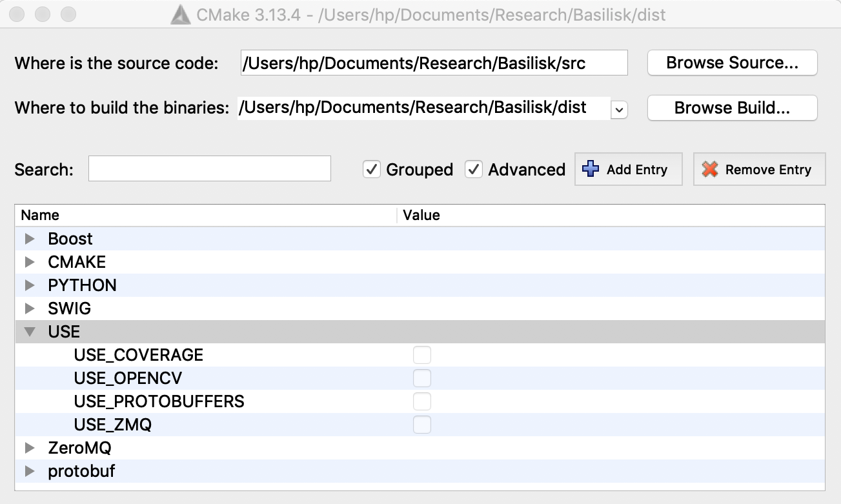Toggle the Grouped checkbox
This screenshot has height=504, width=841.
point(372,169)
